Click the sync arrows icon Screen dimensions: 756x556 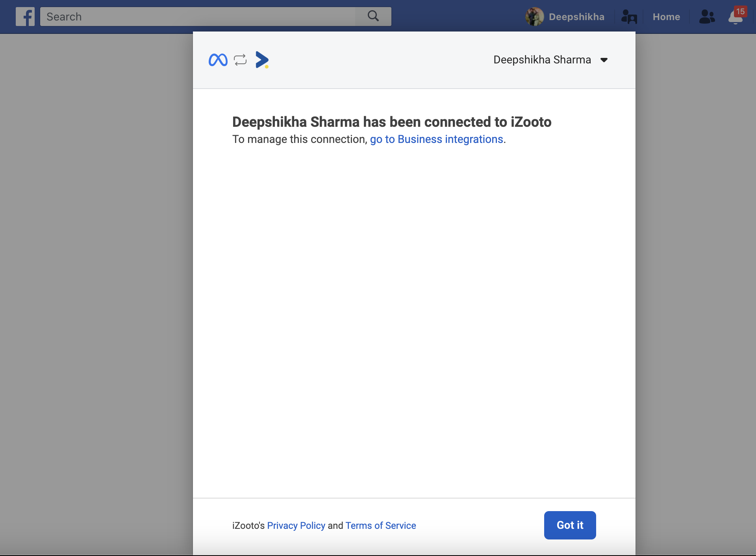(x=240, y=60)
